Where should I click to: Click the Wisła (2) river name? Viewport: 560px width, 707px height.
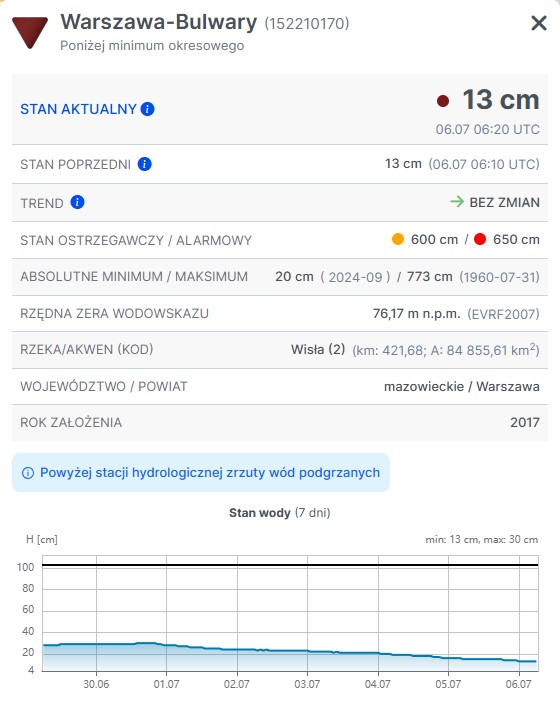click(318, 349)
